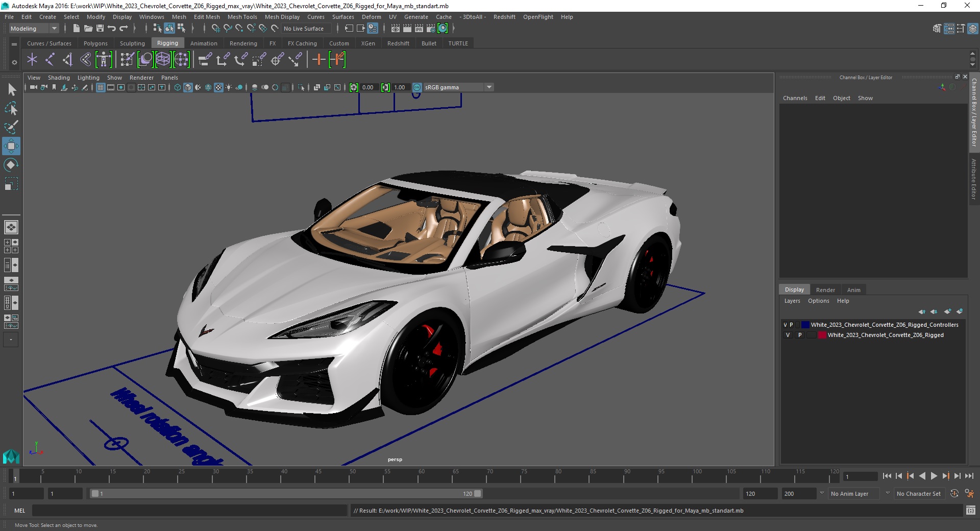This screenshot has width=980, height=531.
Task: Toggle visibility V of Corvette_Z06_Rigged layer
Action: click(x=788, y=335)
